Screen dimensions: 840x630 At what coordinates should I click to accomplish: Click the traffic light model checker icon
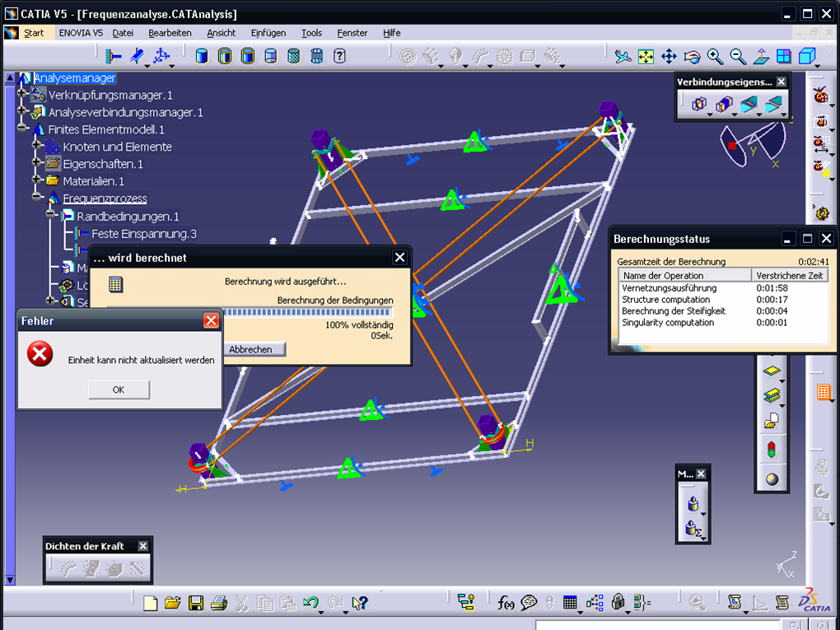[772, 449]
